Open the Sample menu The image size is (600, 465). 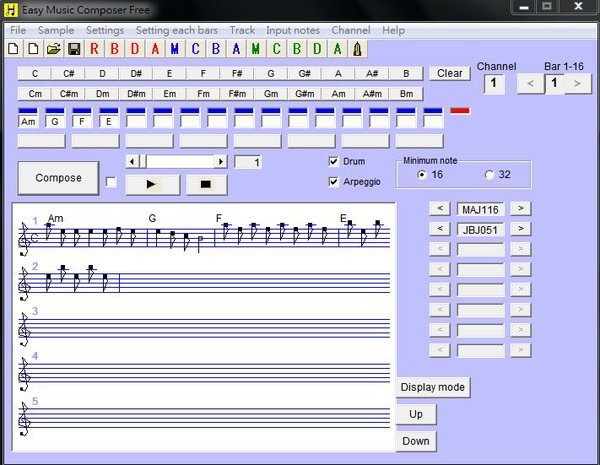pyautogui.click(x=56, y=30)
